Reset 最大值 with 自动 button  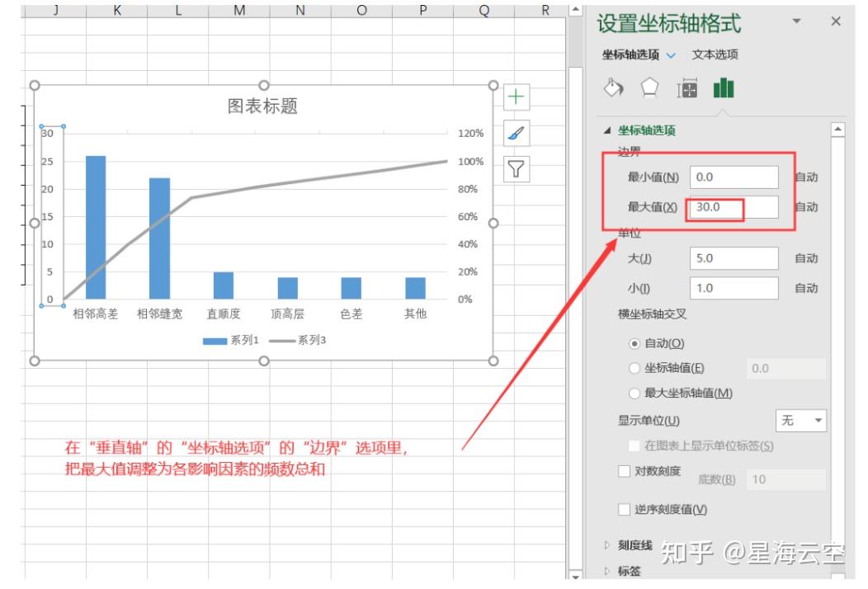click(806, 207)
